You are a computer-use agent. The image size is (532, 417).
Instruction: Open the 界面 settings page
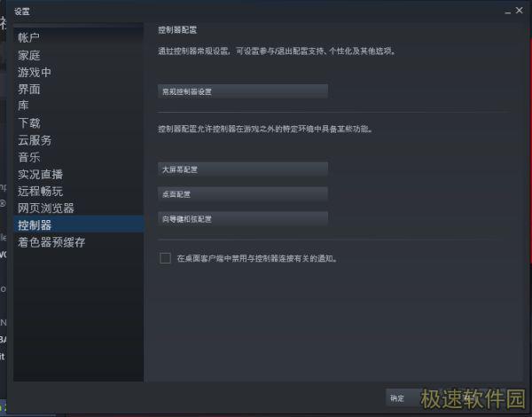[29, 90]
